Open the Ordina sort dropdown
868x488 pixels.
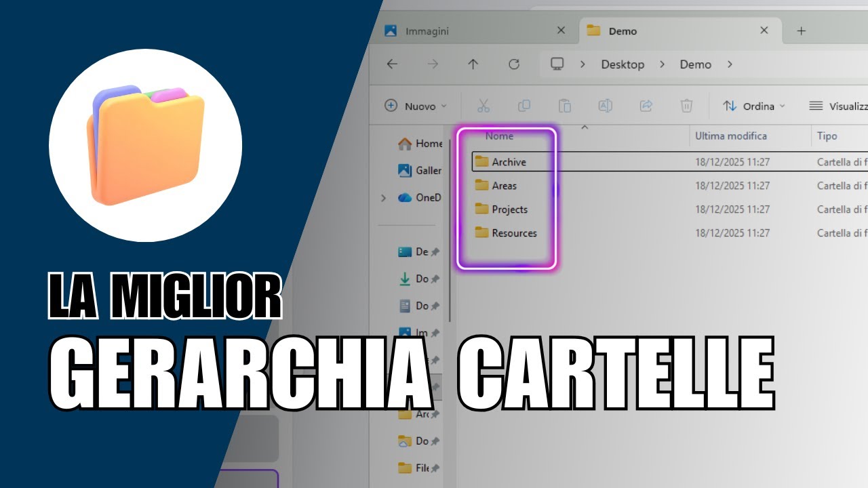753,106
